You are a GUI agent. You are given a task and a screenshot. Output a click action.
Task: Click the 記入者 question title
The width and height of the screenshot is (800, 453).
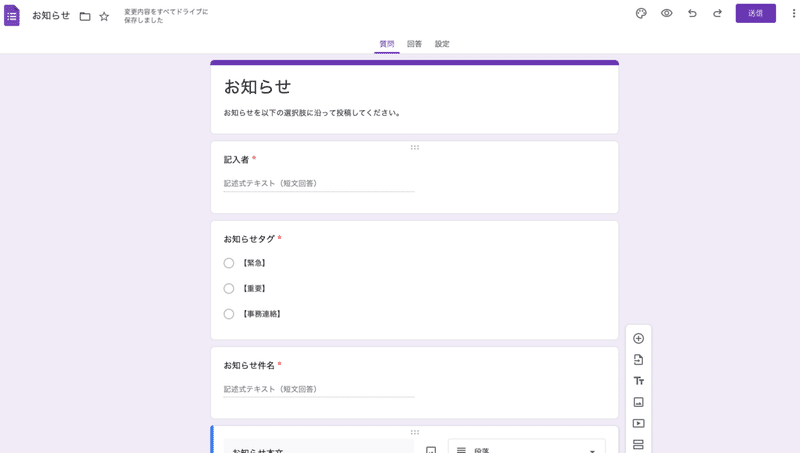tap(236, 160)
